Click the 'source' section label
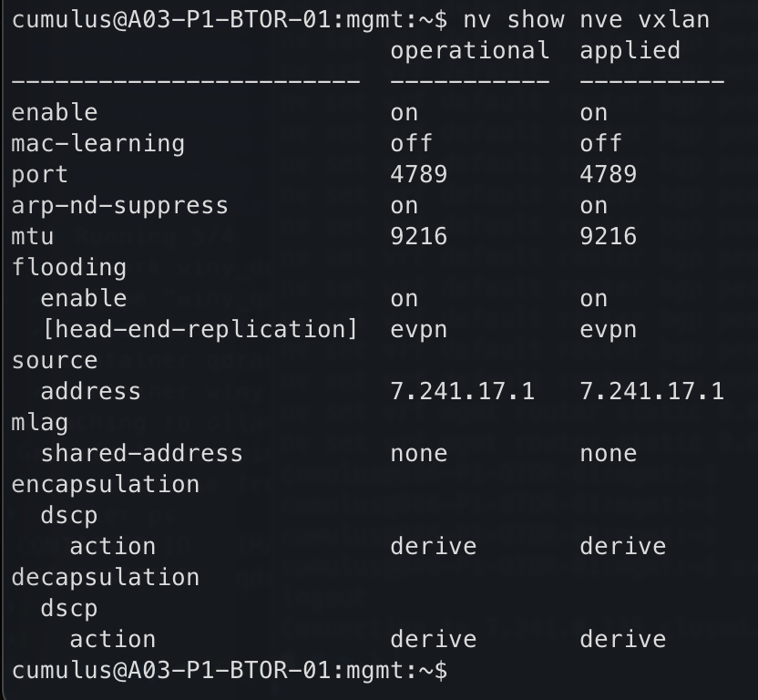 [54, 360]
